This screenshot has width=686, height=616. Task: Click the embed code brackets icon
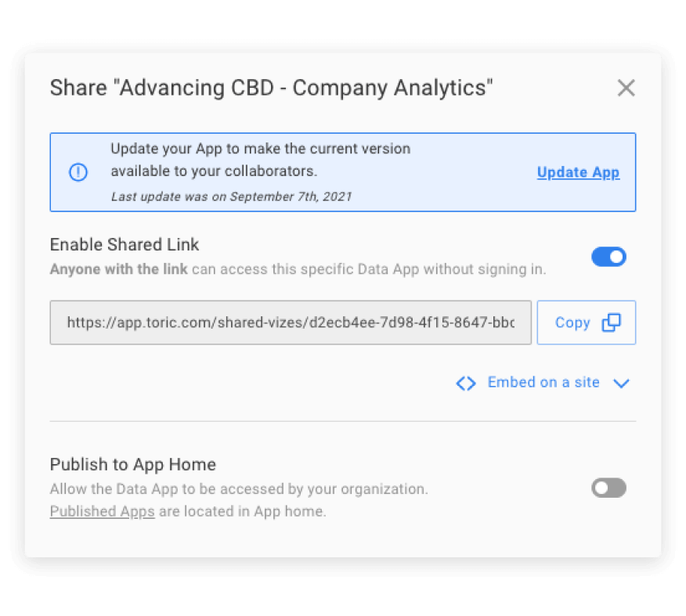tap(466, 384)
